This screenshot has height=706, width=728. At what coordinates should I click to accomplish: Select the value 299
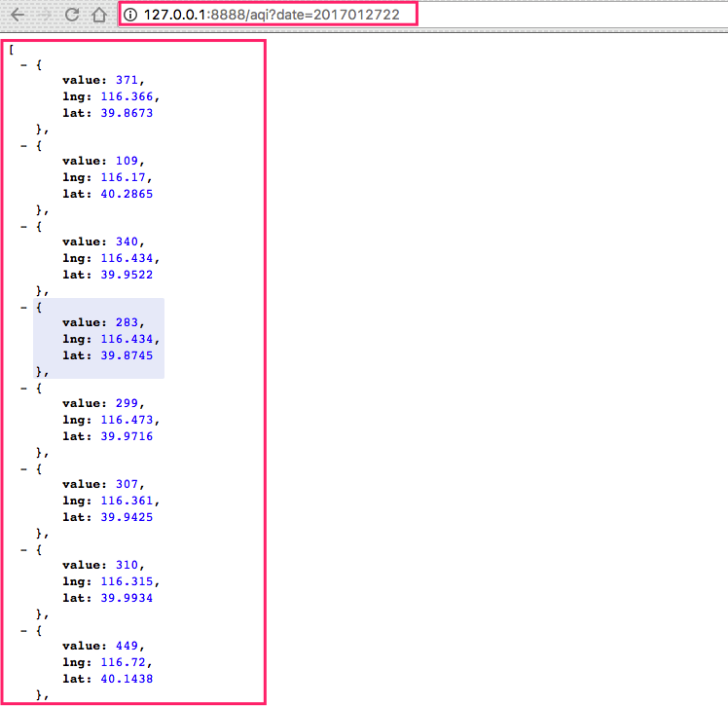point(127,403)
